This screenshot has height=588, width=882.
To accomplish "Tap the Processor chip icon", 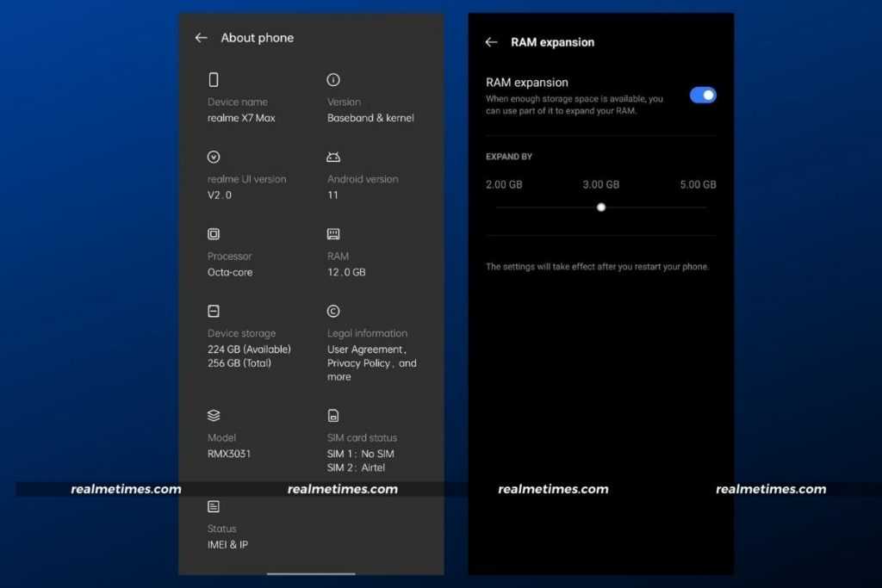I will (214, 234).
